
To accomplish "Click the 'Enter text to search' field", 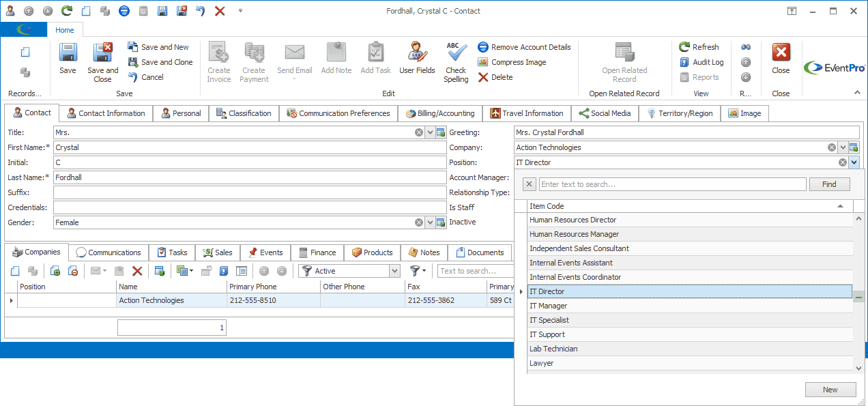I will pos(672,184).
